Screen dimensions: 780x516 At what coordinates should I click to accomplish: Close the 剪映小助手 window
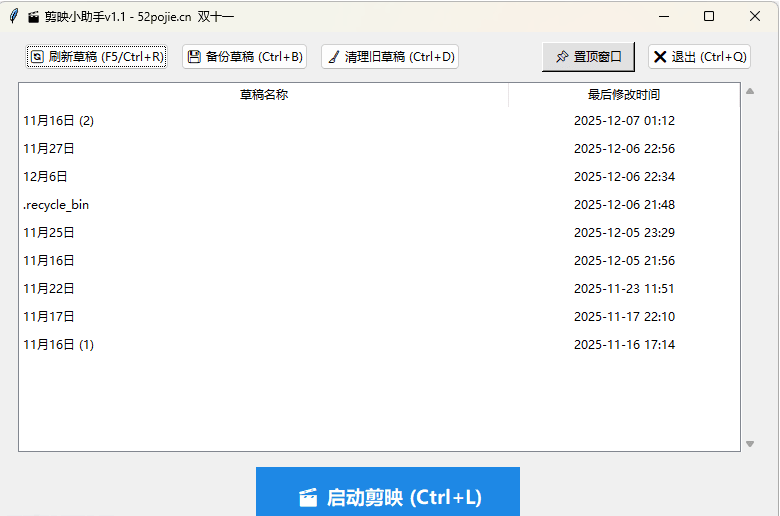(755, 16)
